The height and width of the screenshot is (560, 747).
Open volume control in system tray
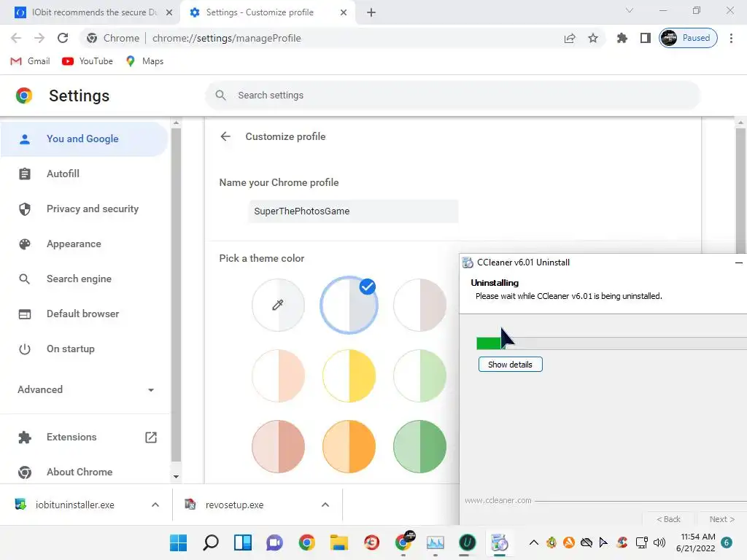tap(659, 542)
